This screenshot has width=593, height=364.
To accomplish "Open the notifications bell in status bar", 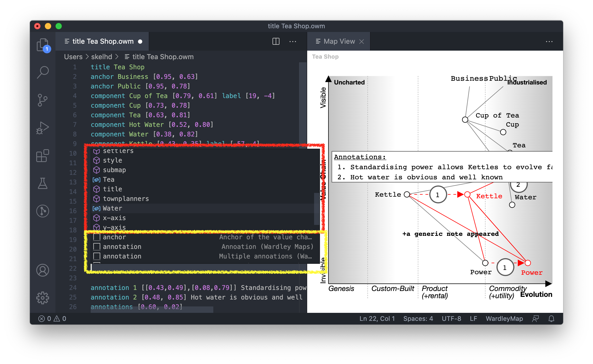I will tap(551, 319).
